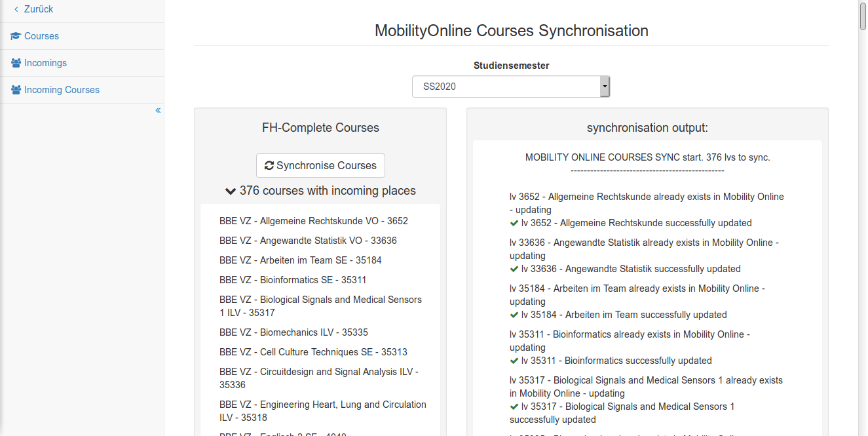Image resolution: width=868 pixels, height=436 pixels.
Task: Collapse the sidebar with the double chevron
Action: pos(158,110)
